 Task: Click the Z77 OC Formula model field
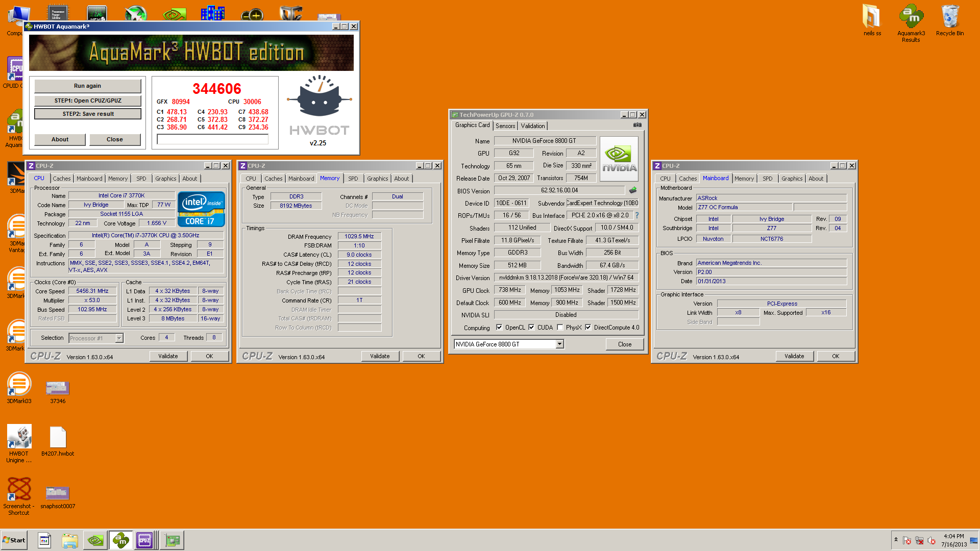[744, 208]
